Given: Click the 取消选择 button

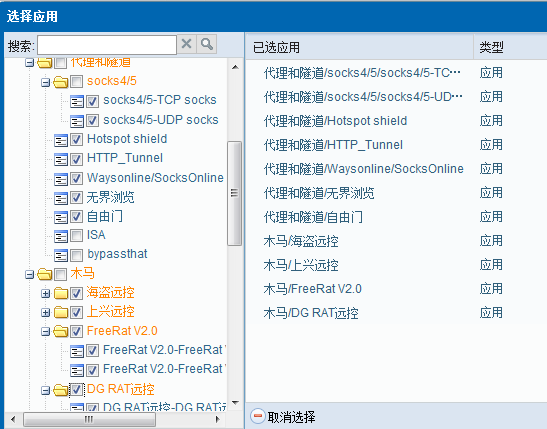Looking at the screenshot, I should pyautogui.click(x=283, y=416).
